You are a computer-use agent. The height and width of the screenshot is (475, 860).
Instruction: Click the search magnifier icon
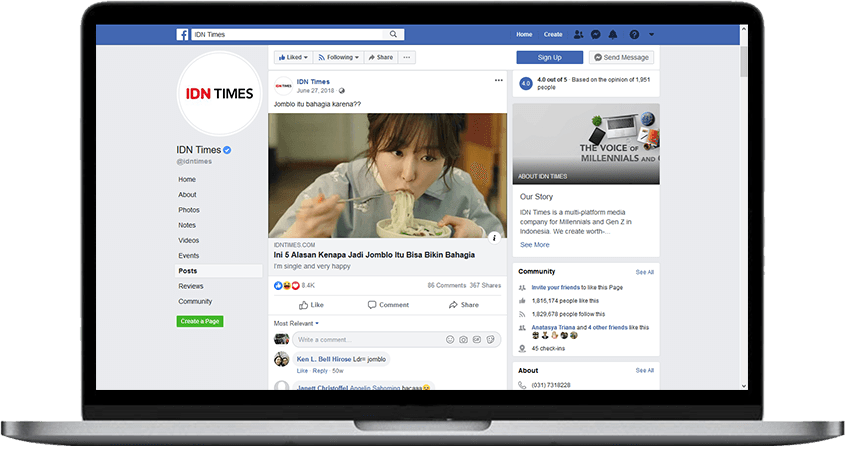tap(393, 34)
